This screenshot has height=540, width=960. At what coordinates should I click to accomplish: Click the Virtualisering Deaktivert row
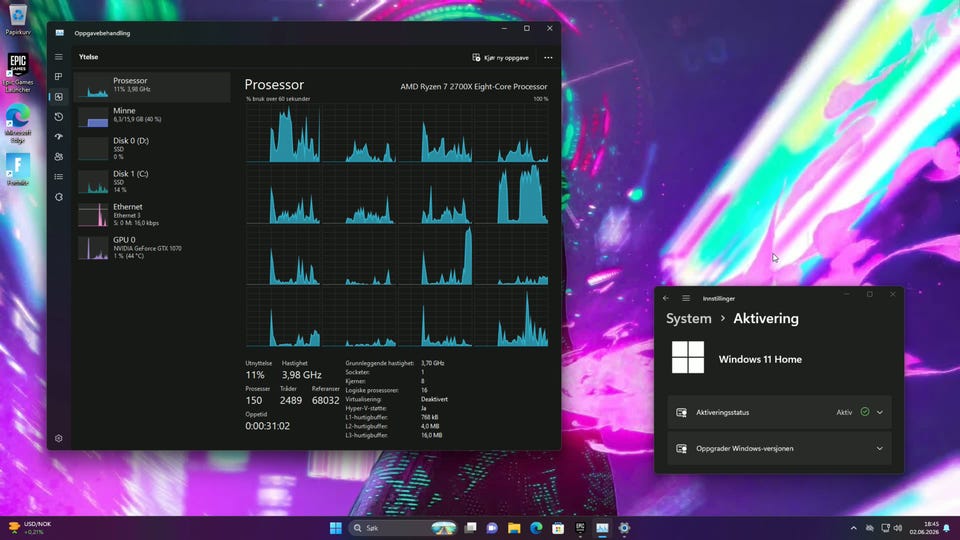click(397, 399)
